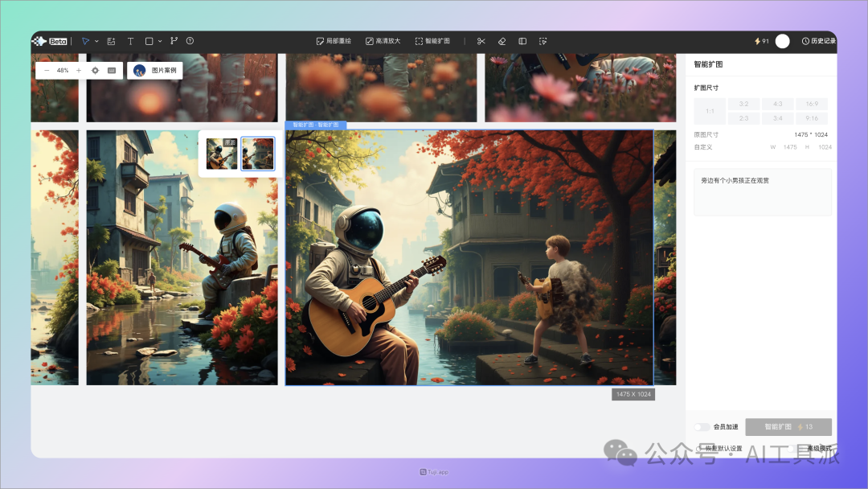Select the eraser tool
The width and height of the screenshot is (868, 489).
tap(502, 41)
